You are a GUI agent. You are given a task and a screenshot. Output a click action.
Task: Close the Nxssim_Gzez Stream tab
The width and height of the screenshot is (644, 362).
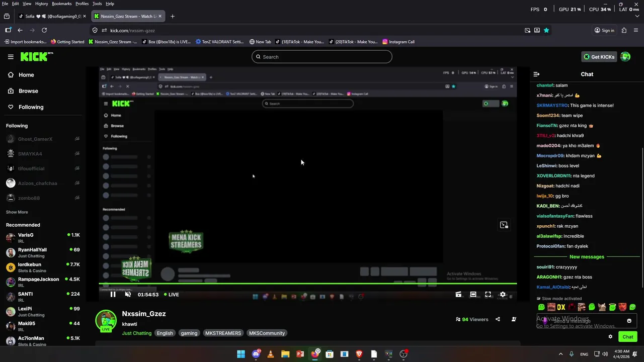[160, 16]
